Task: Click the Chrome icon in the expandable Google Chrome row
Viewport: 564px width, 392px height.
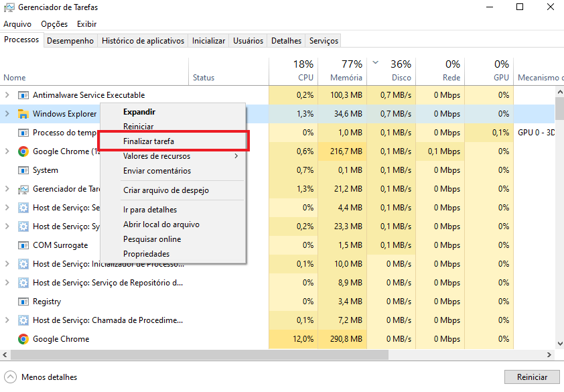Action: click(x=23, y=151)
